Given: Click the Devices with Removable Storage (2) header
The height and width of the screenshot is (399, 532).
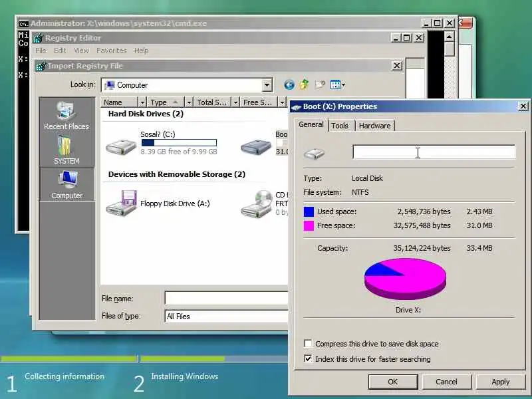Looking at the screenshot, I should click(177, 174).
